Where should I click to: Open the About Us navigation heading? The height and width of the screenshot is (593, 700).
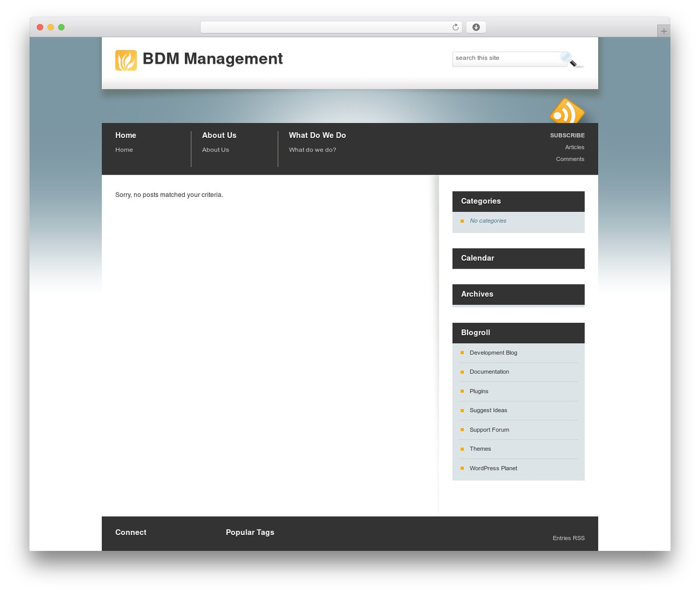click(219, 135)
